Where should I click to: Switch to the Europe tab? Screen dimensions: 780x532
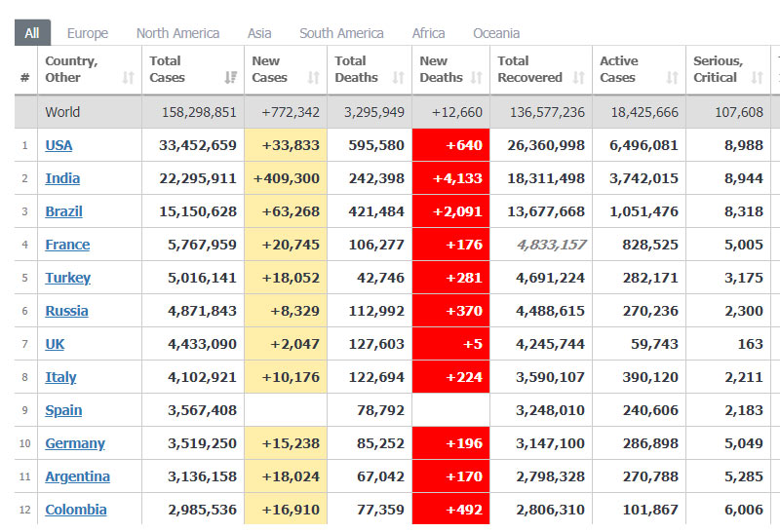[88, 33]
